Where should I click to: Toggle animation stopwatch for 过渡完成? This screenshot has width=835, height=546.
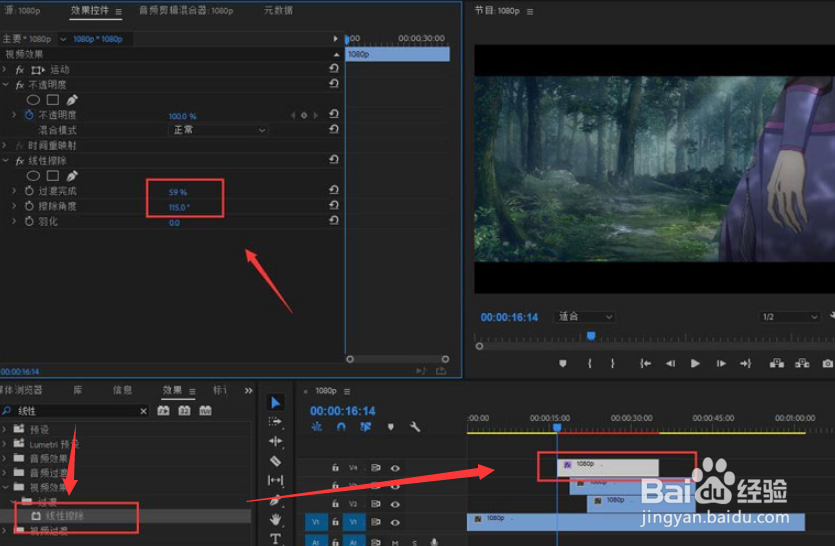point(29,191)
